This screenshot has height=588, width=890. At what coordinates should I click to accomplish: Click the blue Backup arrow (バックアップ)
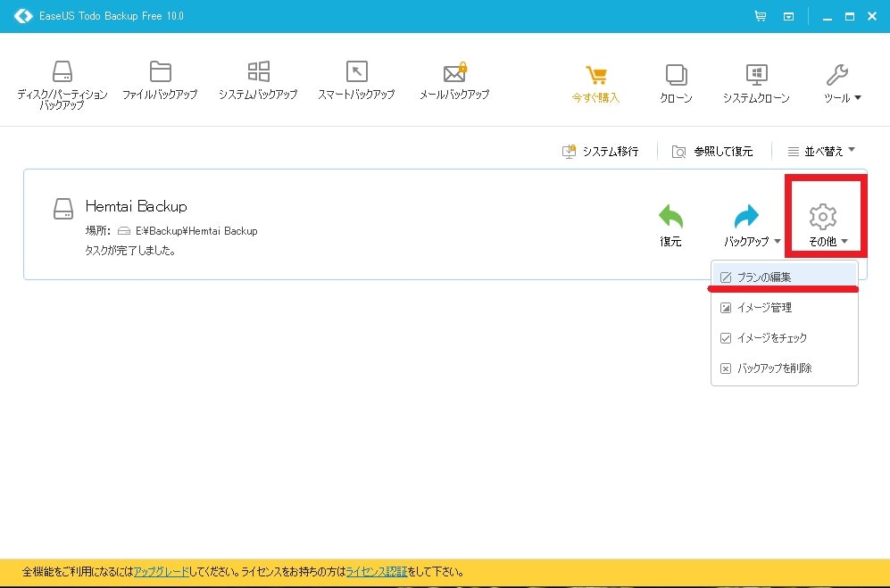[x=746, y=216]
